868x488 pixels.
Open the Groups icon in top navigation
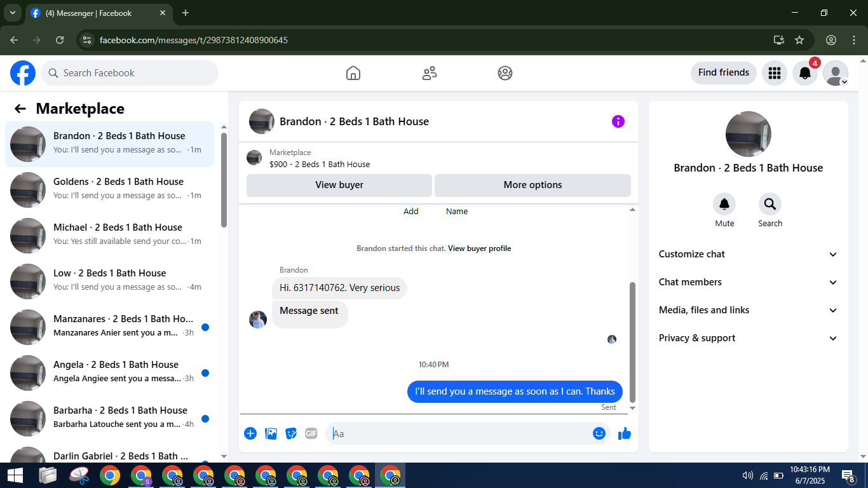505,73
